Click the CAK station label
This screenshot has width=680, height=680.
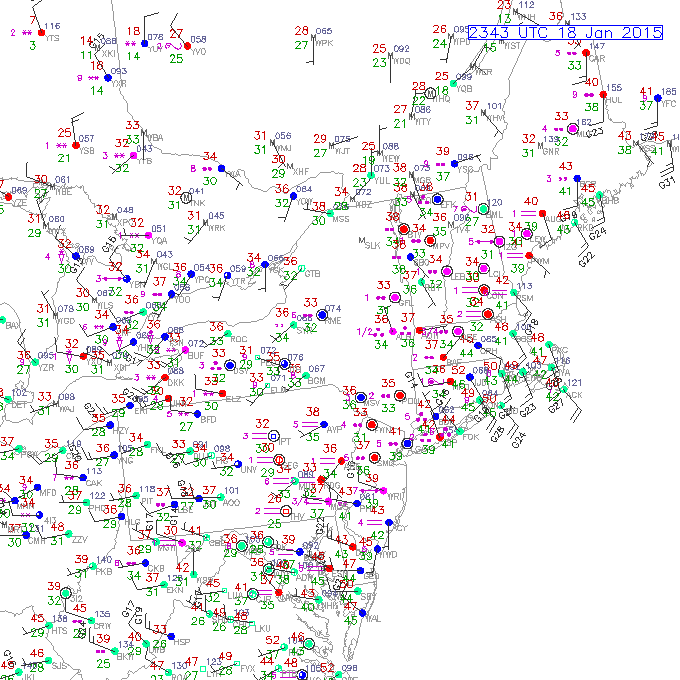(94, 483)
